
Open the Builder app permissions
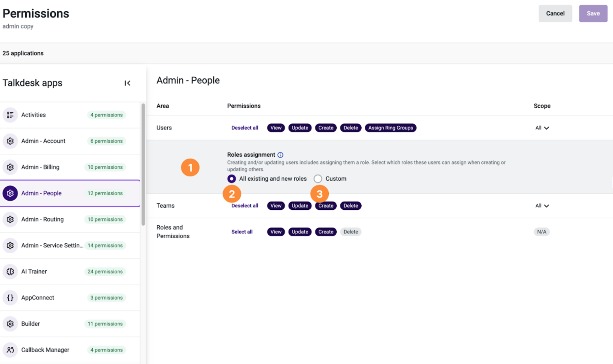70,324
